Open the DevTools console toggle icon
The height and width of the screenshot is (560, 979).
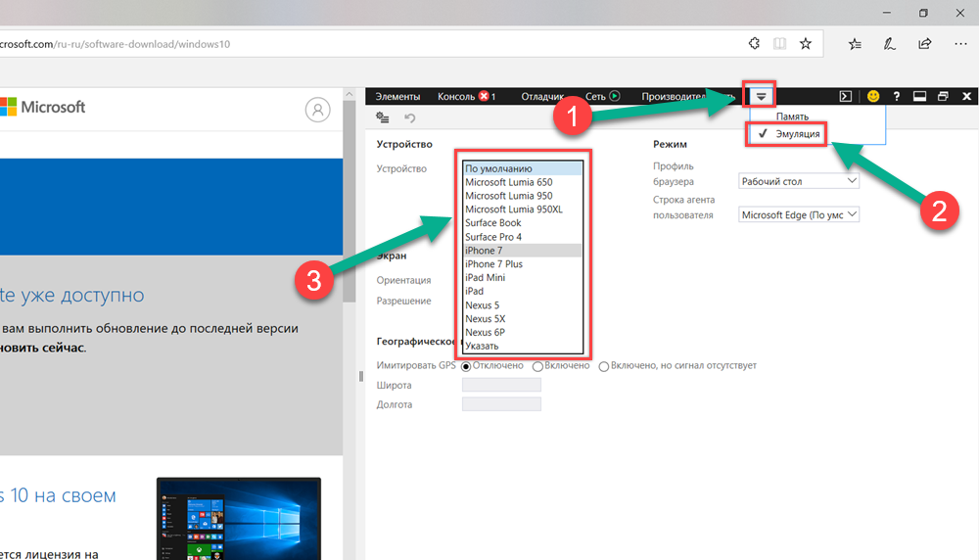tap(846, 96)
